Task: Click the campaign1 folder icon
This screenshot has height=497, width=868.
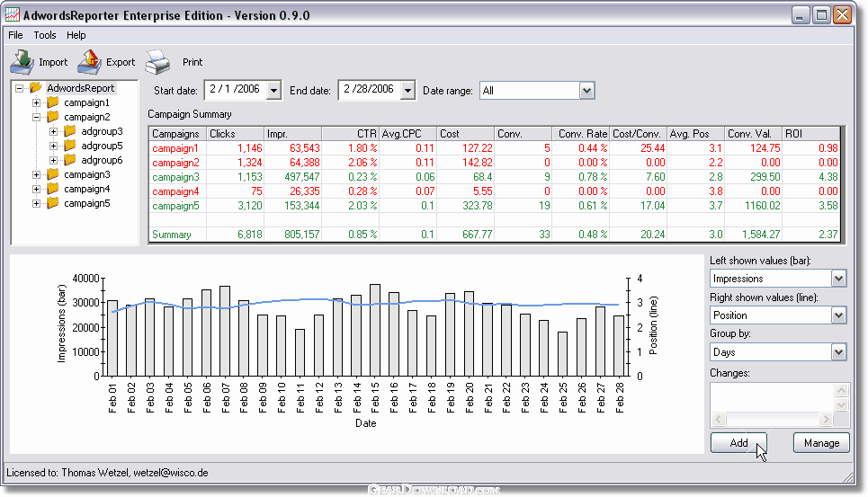Action: click(x=52, y=102)
